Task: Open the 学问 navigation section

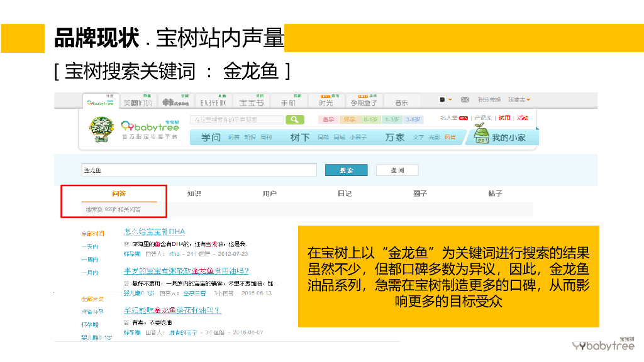Action: [x=211, y=138]
